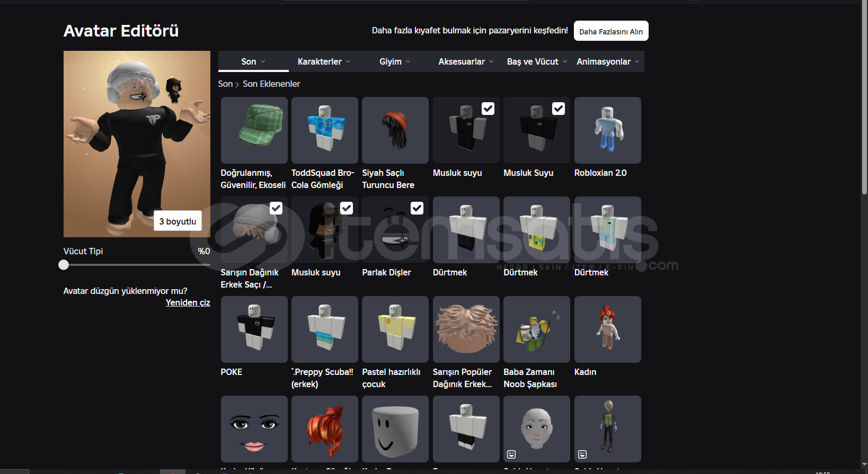Uncheck the Sarışın Dağınık Erkek Saçı item

[276, 208]
